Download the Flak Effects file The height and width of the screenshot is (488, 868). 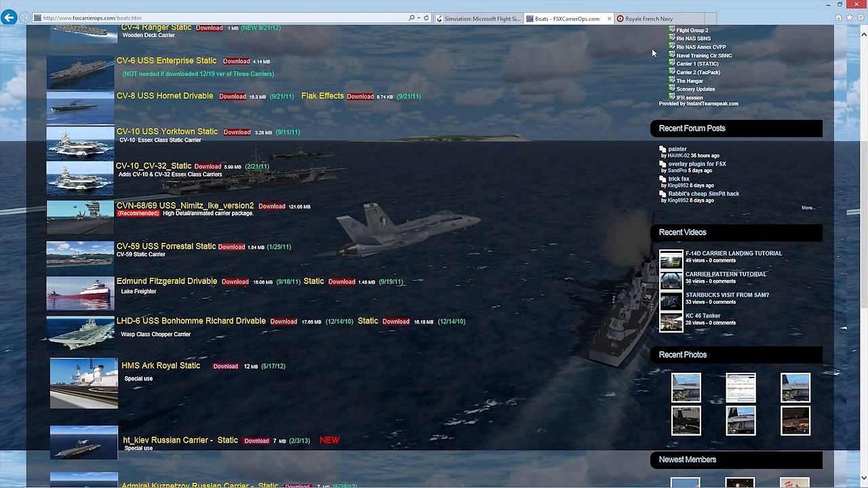point(360,97)
